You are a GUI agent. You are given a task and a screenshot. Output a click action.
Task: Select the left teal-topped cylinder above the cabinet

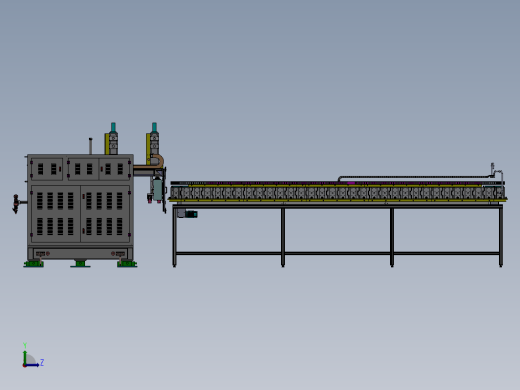tap(113, 138)
